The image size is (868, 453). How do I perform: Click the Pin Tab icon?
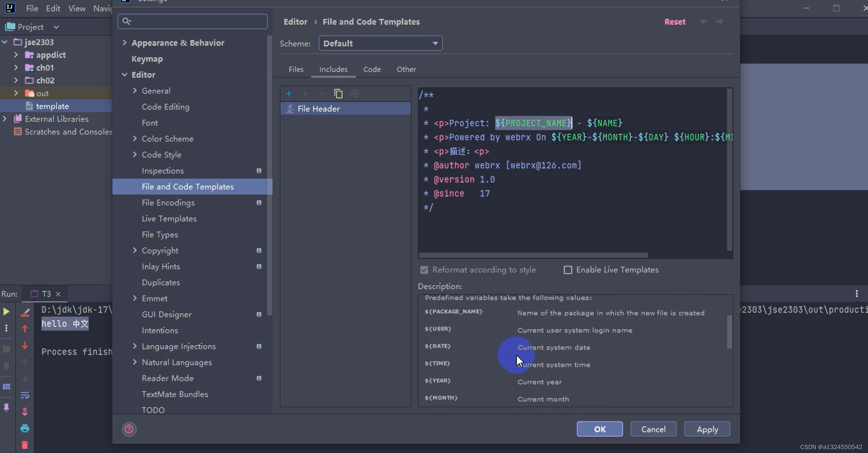[6, 407]
